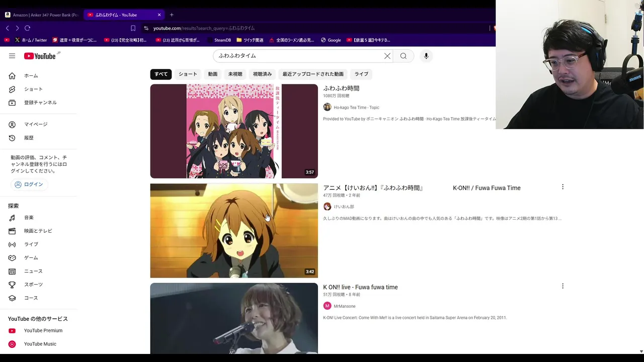The width and height of the screenshot is (644, 362).
Task: Visit Ho-kago Tea Time - Topic channel
Action: coord(356,108)
